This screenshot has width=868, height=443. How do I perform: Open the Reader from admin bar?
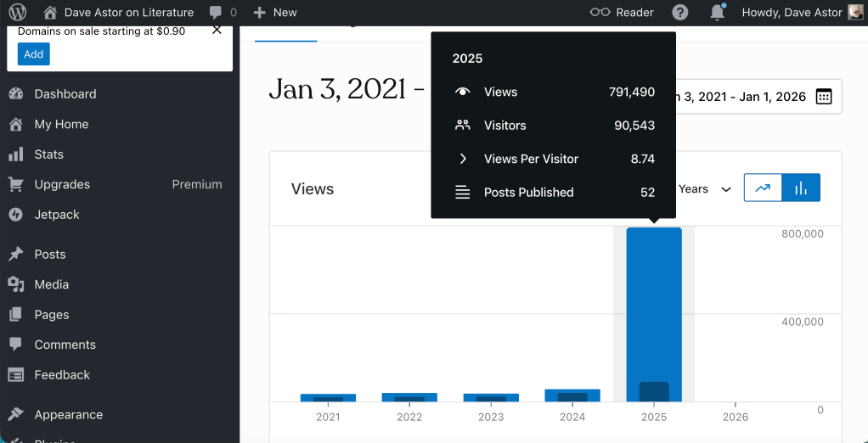(623, 13)
